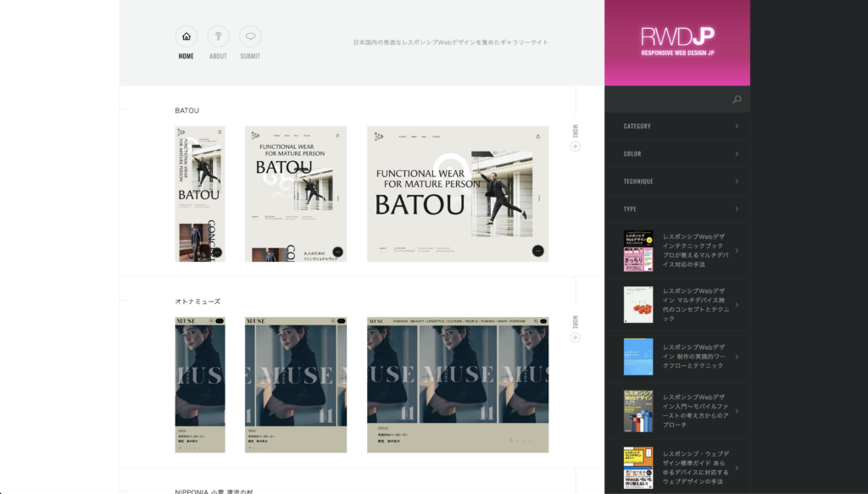View the BATOU desktop layout thumbnail
Screen dimensions: 868x494
(x=458, y=194)
